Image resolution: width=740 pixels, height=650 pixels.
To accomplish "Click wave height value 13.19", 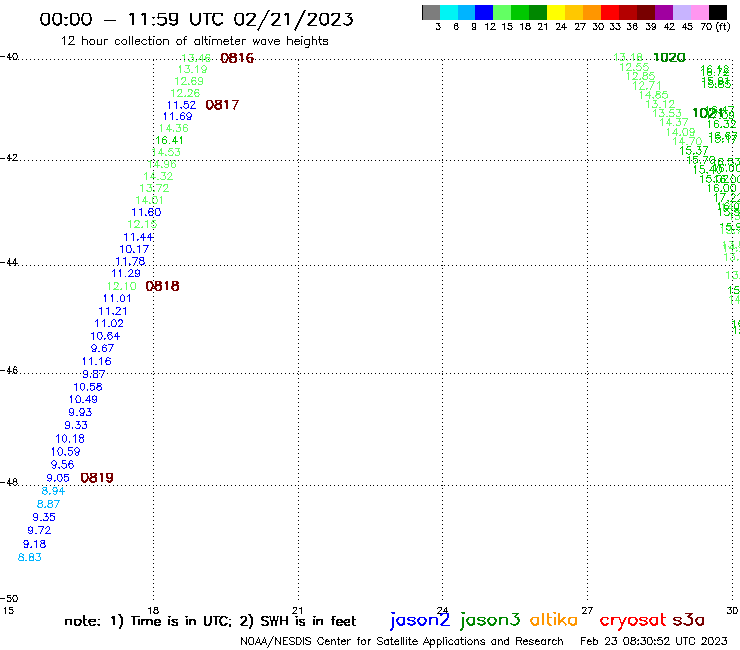I will [192, 69].
